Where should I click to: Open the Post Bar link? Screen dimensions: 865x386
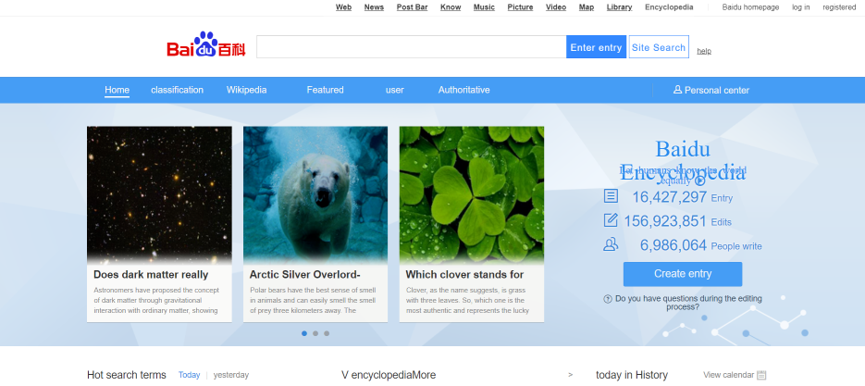(x=412, y=7)
